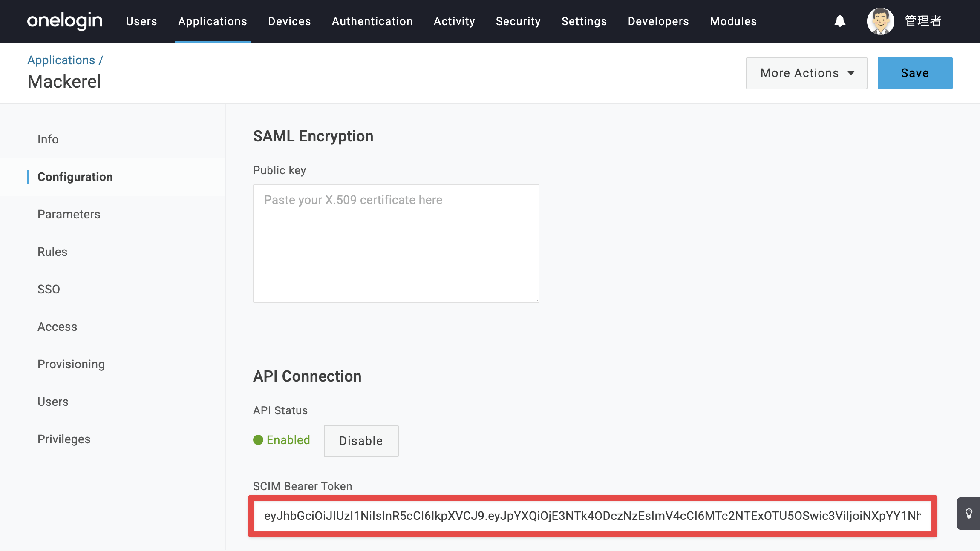Open the Provisioning tab
Image resolution: width=980 pixels, height=551 pixels.
pos(71,364)
